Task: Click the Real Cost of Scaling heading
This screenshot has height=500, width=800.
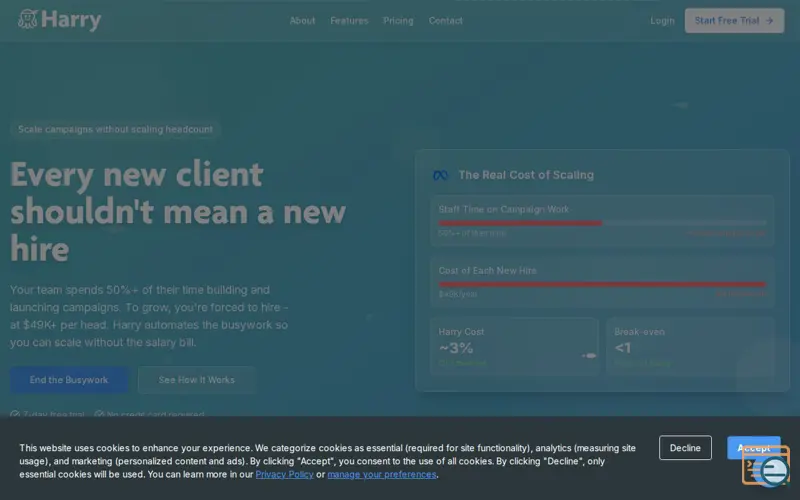Action: click(x=526, y=175)
